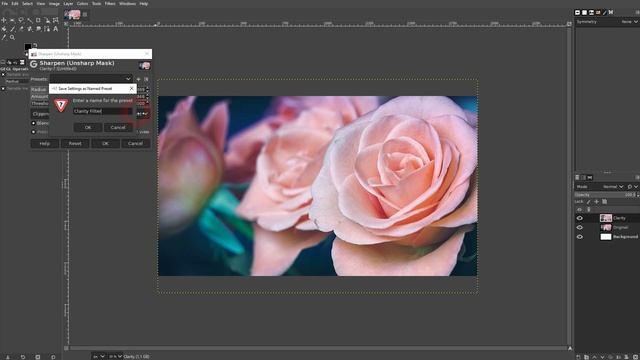The width and height of the screenshot is (640, 360).
Task: Click Cancel in the Sharpen dialog
Action: [x=136, y=143]
